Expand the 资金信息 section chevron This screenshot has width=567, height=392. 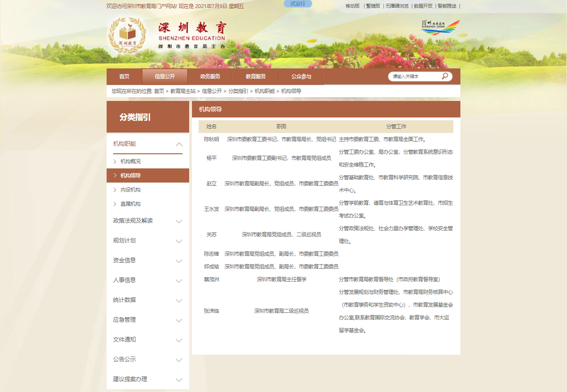179,261
